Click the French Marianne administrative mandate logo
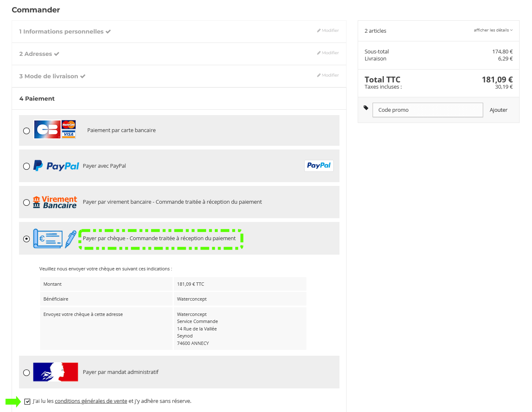Image resolution: width=532 pixels, height=412 pixels. tap(55, 372)
